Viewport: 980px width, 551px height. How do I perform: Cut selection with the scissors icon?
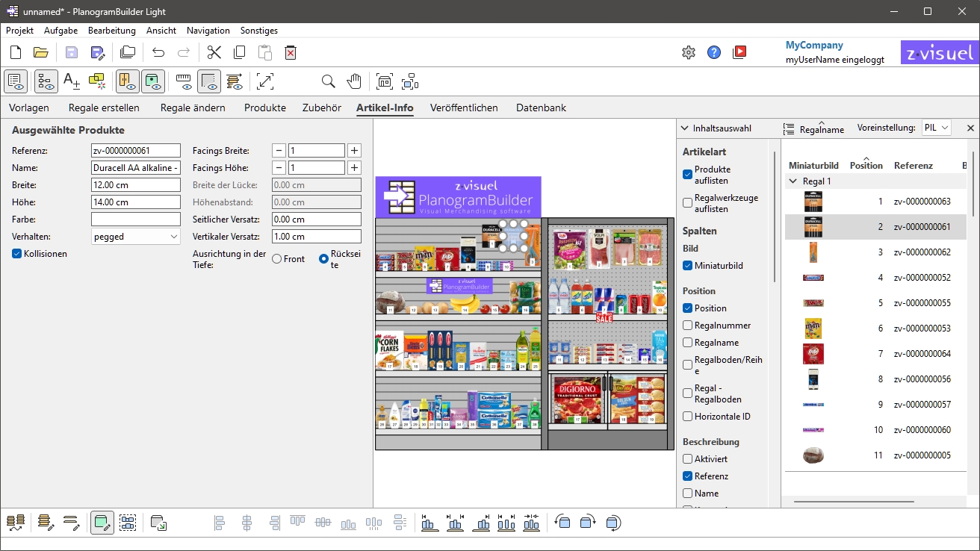pos(214,52)
